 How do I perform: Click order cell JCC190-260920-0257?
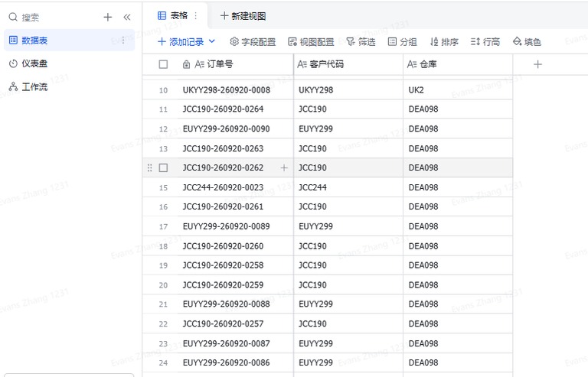(236, 323)
